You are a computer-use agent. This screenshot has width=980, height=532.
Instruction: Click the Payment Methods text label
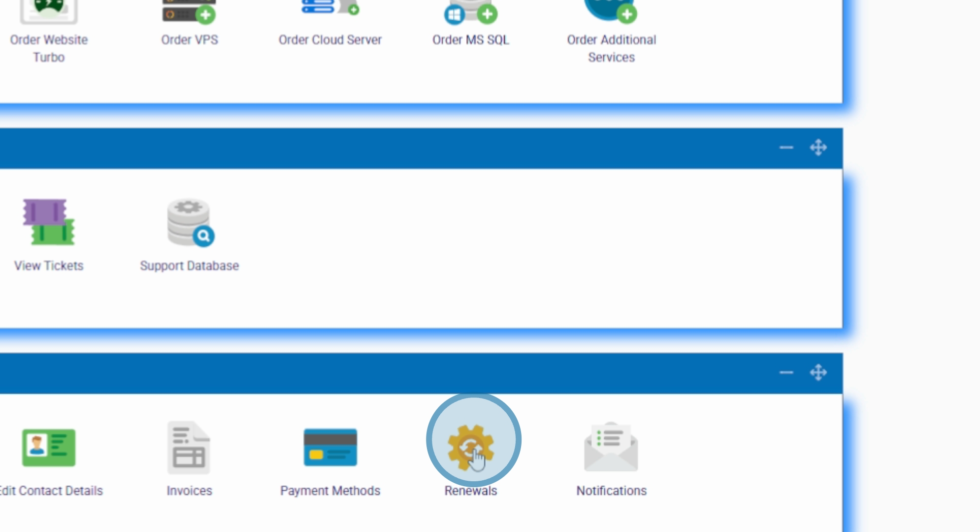330,491
